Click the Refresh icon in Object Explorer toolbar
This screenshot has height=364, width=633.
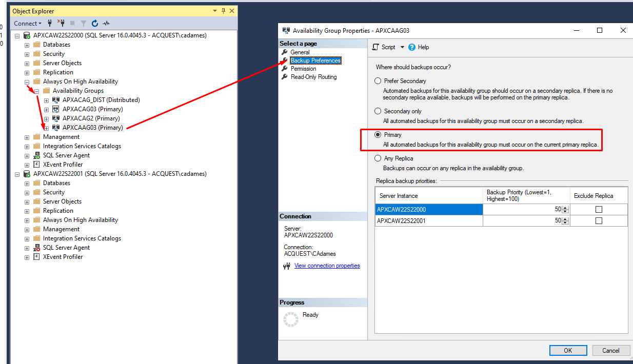coord(95,23)
